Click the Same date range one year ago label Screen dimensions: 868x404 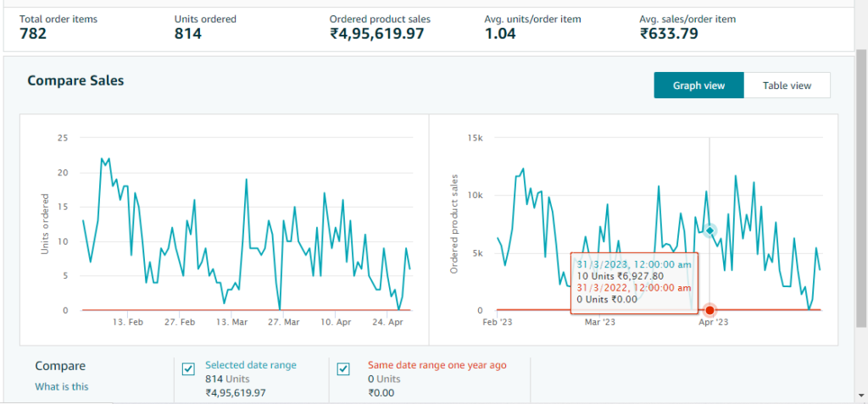[x=437, y=365]
